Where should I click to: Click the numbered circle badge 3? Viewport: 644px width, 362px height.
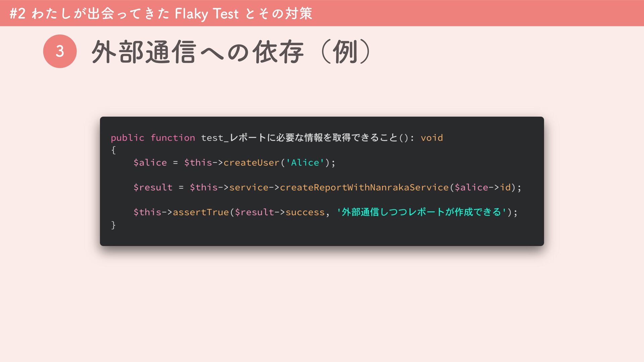[60, 51]
